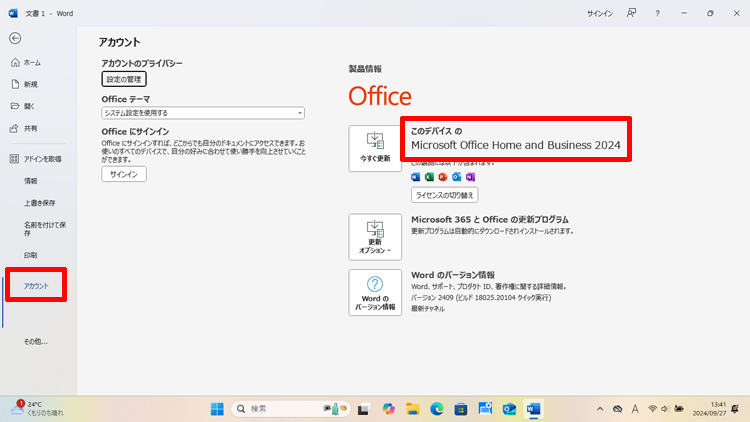Open その他... (More) in the sidebar
Image resolution: width=750 pixels, height=422 pixels.
35,341
